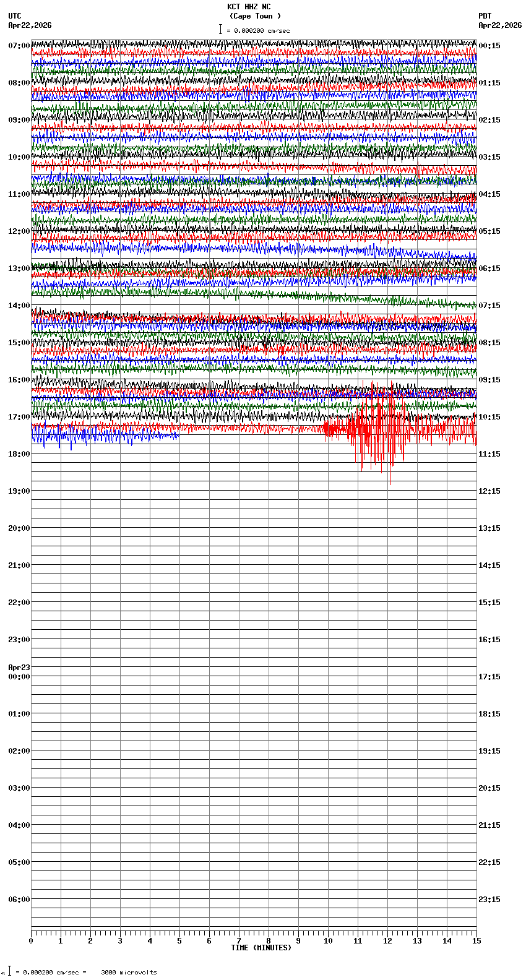This screenshot has width=526, height=980.
Task: Select the '12:00' UTC hour label
Action: [x=19, y=231]
